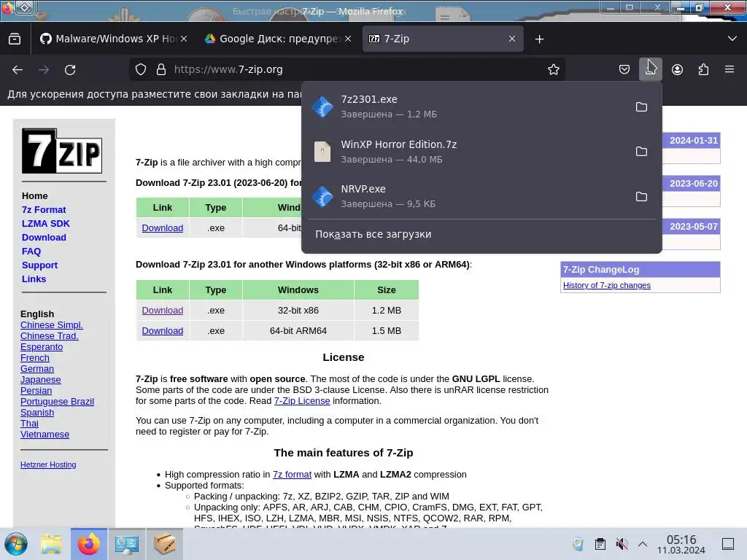The width and height of the screenshot is (747, 560).
Task: Switch language to Japanese
Action: pos(41,379)
